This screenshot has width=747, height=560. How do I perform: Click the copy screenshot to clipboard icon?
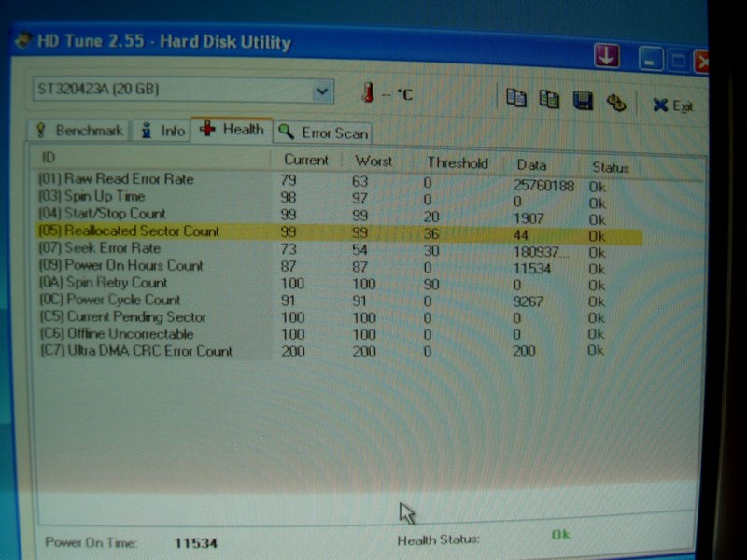click(x=549, y=99)
